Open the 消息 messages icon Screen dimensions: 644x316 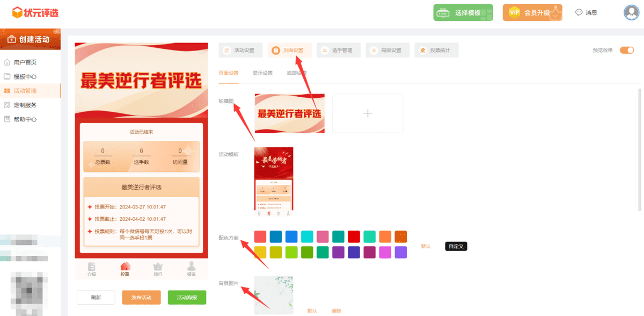587,12
